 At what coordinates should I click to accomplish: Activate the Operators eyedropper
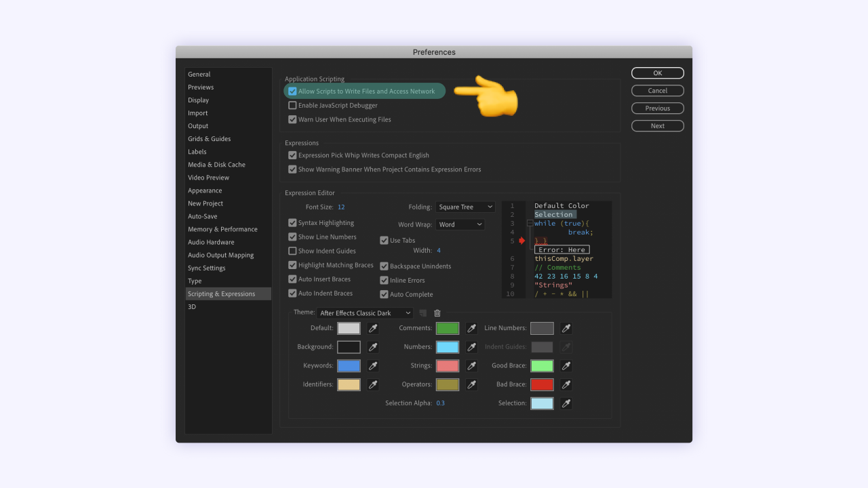[471, 384]
